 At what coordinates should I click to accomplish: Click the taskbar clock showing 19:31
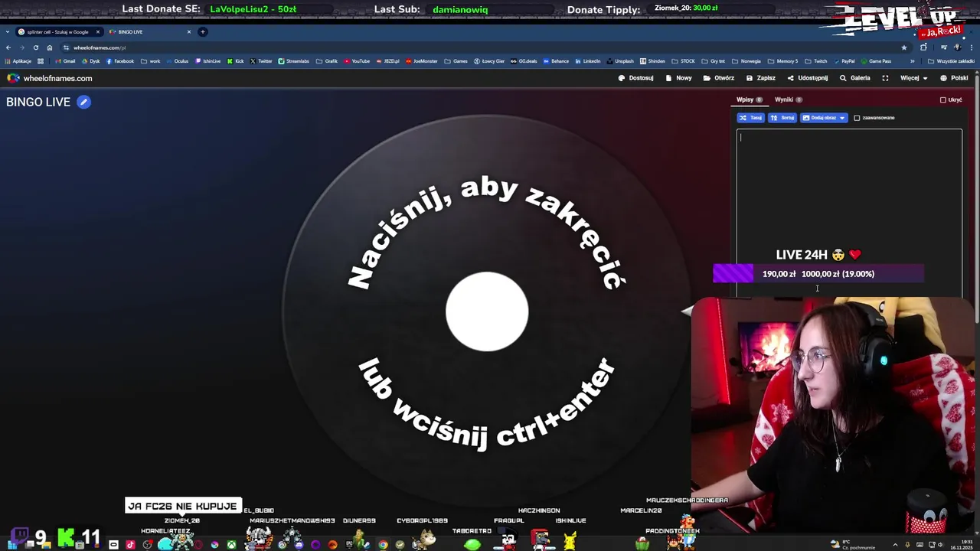(x=962, y=544)
